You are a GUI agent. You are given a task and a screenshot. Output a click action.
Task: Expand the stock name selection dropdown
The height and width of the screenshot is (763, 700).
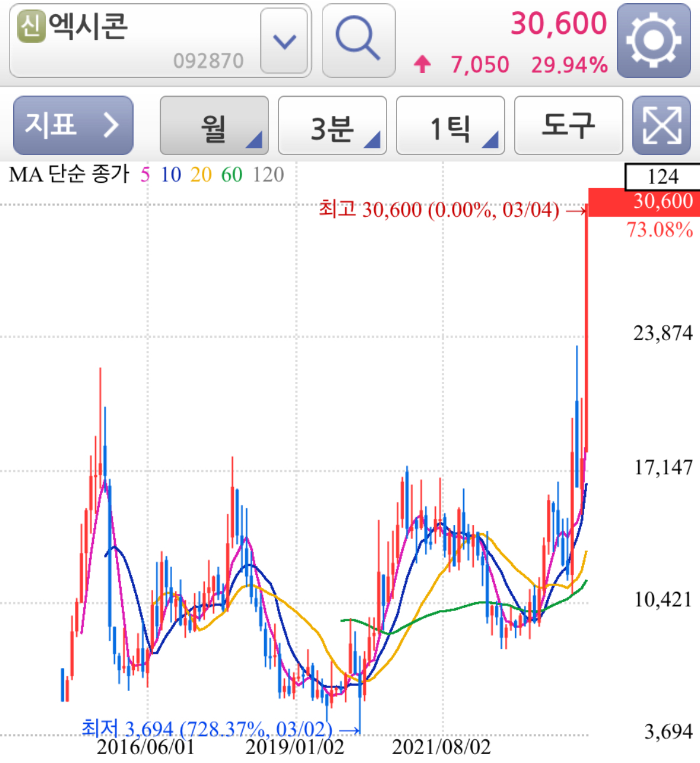click(x=284, y=41)
